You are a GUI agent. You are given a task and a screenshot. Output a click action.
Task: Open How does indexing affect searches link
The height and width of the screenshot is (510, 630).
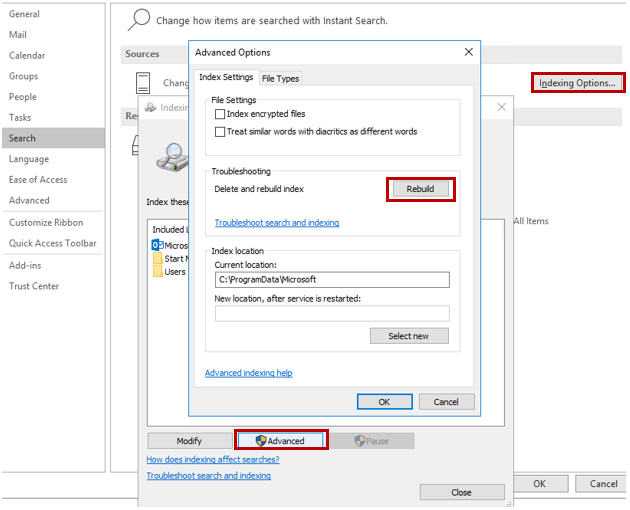pyautogui.click(x=213, y=459)
